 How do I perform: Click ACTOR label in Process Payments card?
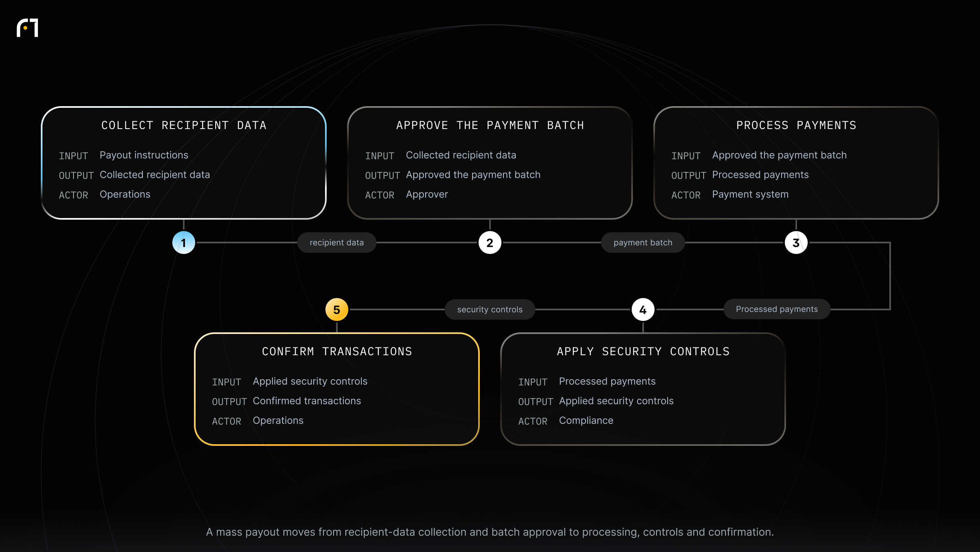point(686,195)
